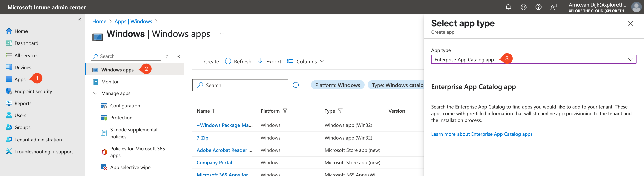Collapse the Manage apps section
The image size is (644, 176).
click(95, 93)
